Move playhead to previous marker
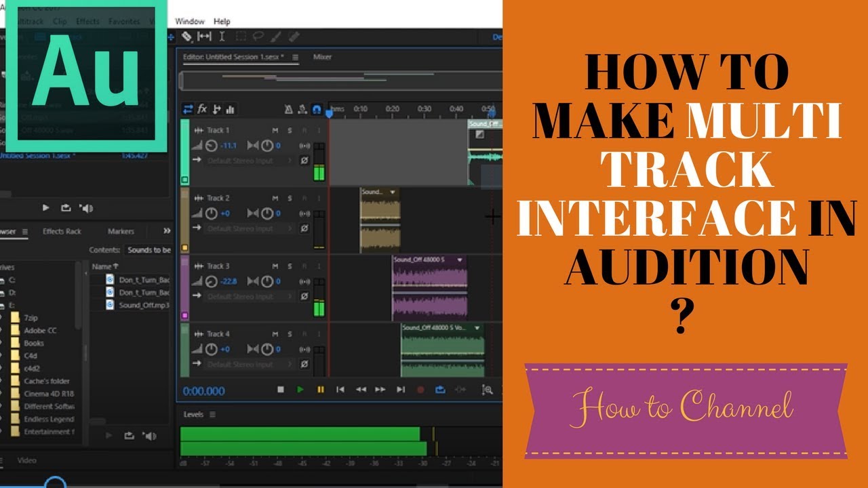868x488 pixels. coord(340,390)
